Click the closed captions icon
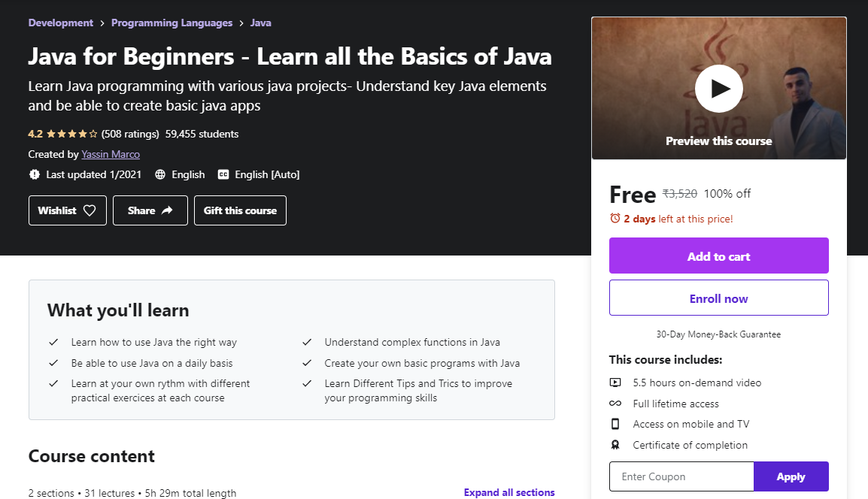Image resolution: width=868 pixels, height=499 pixels. [x=223, y=174]
